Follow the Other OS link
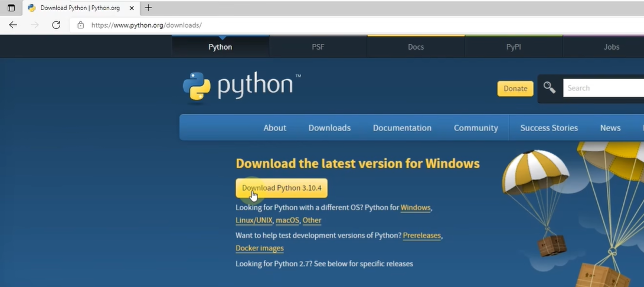 312,220
